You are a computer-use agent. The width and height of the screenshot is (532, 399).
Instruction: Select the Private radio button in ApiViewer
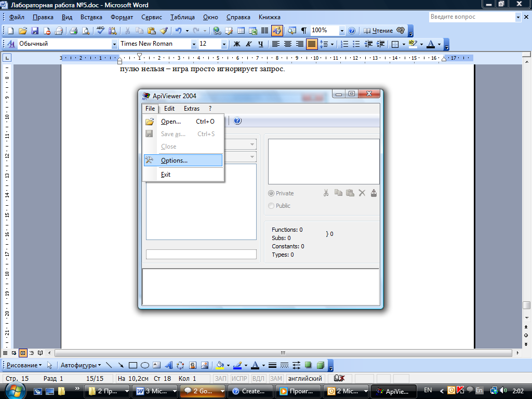[281, 193]
